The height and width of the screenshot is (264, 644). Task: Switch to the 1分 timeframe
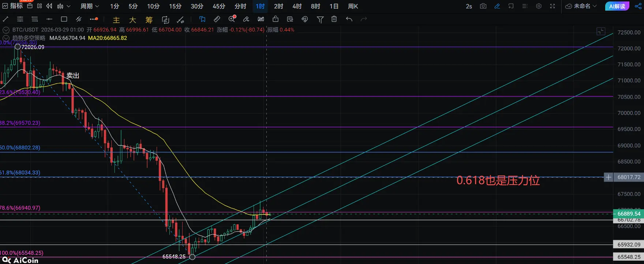click(115, 6)
